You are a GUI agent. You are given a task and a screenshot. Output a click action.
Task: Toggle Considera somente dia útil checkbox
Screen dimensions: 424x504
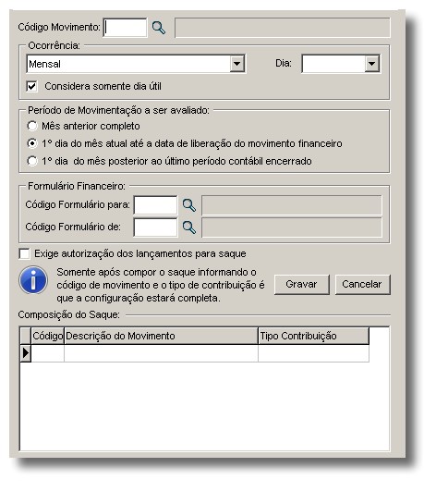pyautogui.click(x=32, y=86)
